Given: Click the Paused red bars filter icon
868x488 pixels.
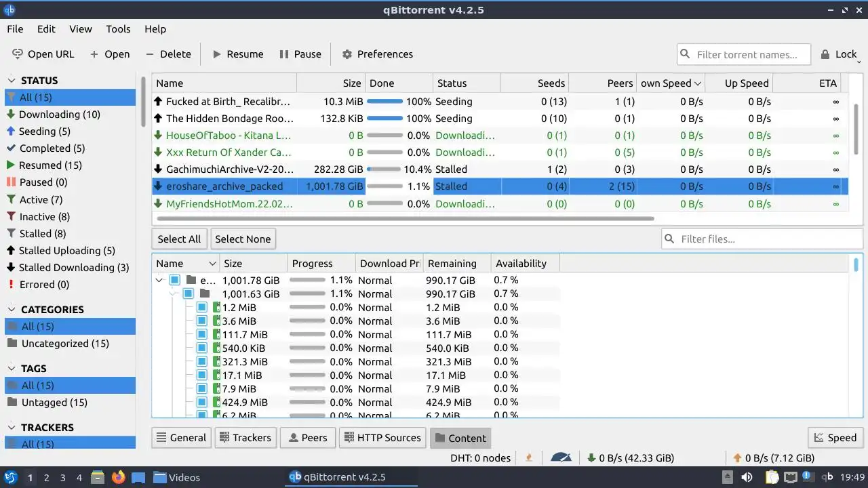Looking at the screenshot, I should click(11, 182).
